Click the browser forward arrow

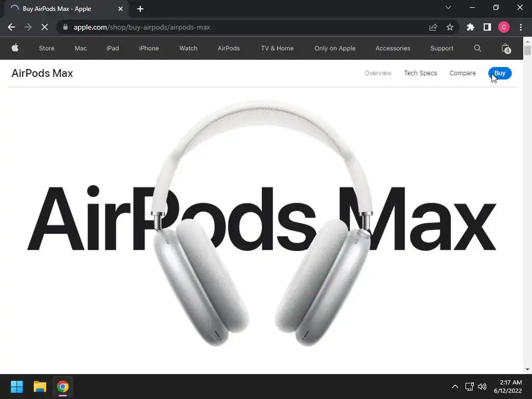pos(28,27)
